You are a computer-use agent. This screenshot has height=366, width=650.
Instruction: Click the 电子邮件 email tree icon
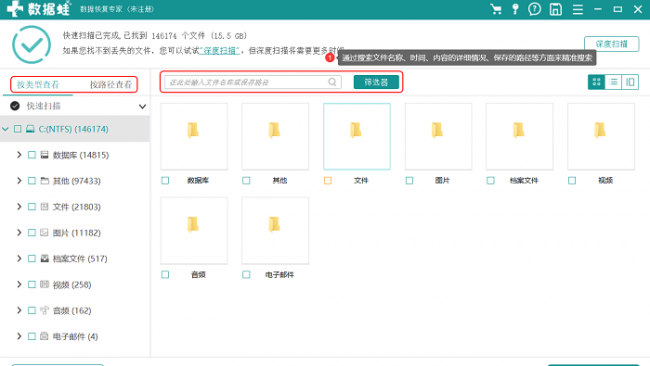(44, 336)
